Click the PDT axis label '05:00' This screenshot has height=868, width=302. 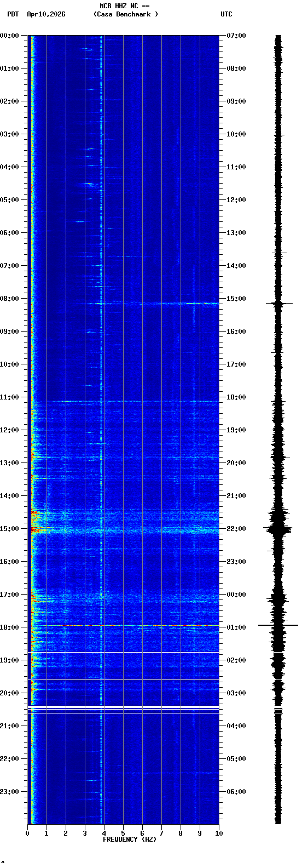(9, 200)
